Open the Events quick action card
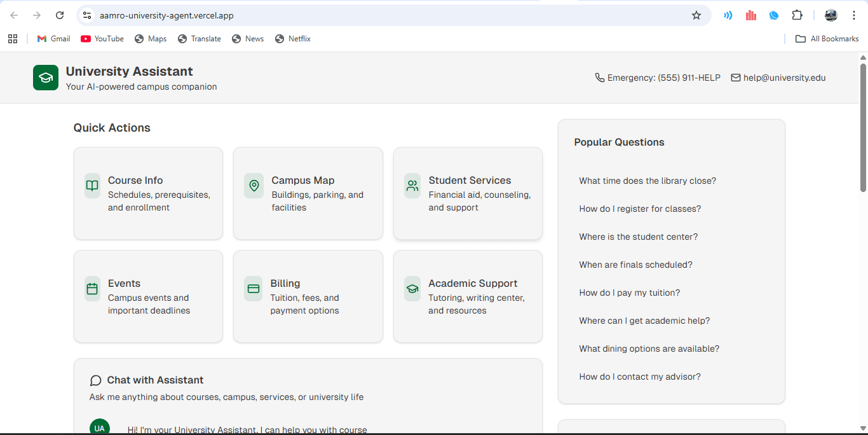 click(149, 296)
